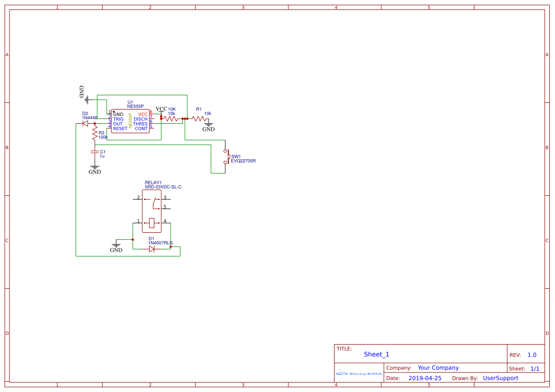Click the 1N4007RLG part name text
Image resolution: width=555 pixels, height=392 pixels.
[x=160, y=243]
